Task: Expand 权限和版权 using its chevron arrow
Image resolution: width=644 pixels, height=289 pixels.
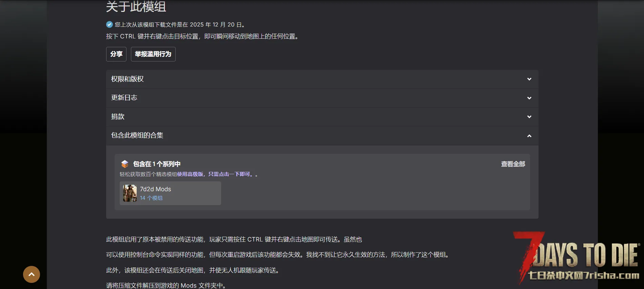Action: click(529, 79)
